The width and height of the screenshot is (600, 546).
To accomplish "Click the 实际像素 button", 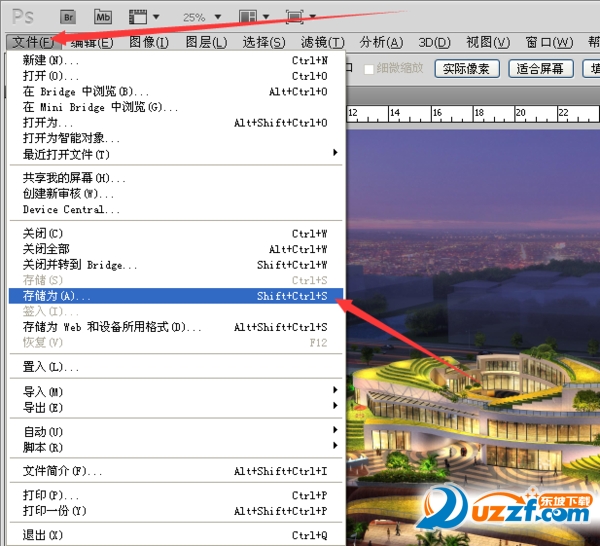I will pos(467,69).
